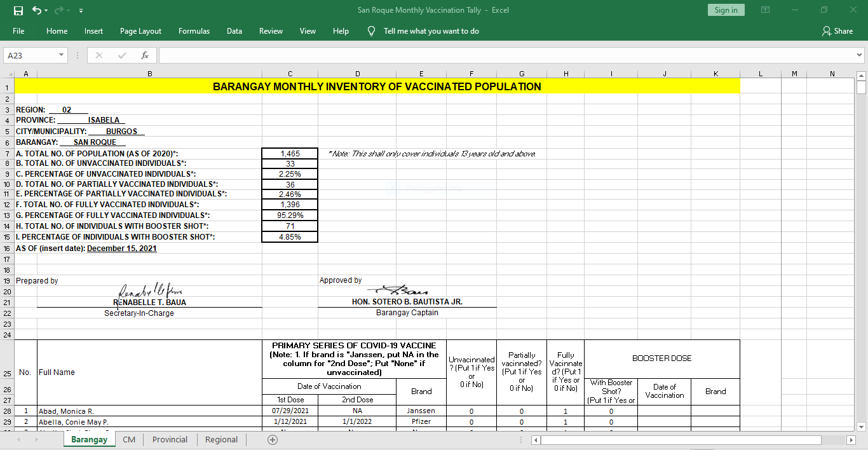The height and width of the screenshot is (450, 868).
Task: Open the Page Layout ribbon tab
Action: click(140, 31)
